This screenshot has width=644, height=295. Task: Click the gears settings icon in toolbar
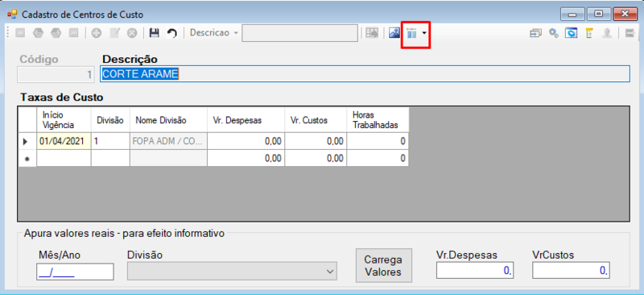(x=554, y=33)
